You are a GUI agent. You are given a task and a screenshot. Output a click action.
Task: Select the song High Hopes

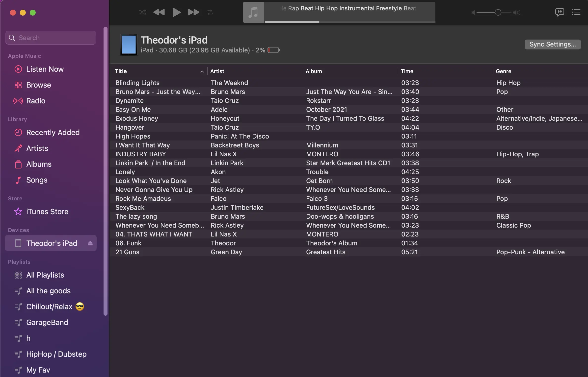pyautogui.click(x=349, y=136)
